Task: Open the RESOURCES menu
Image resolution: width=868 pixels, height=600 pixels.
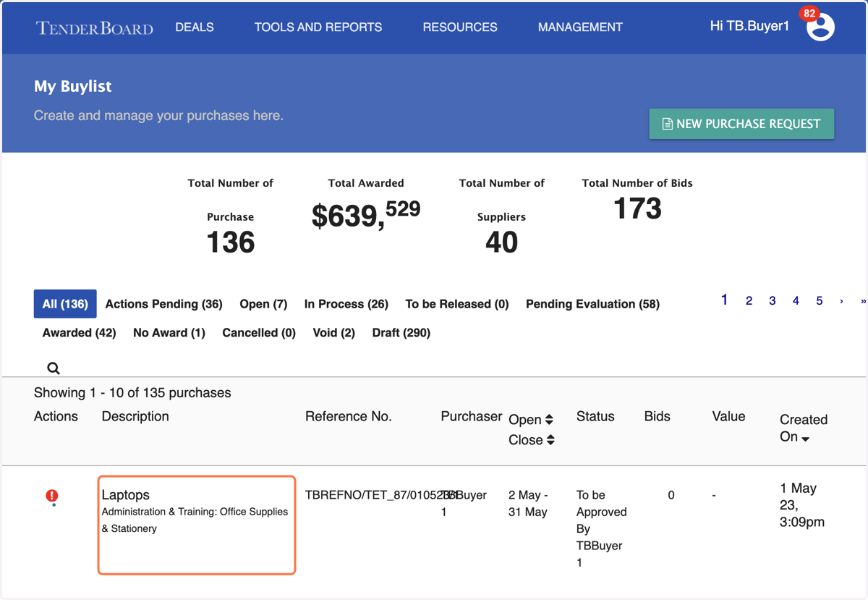Action: click(x=460, y=27)
